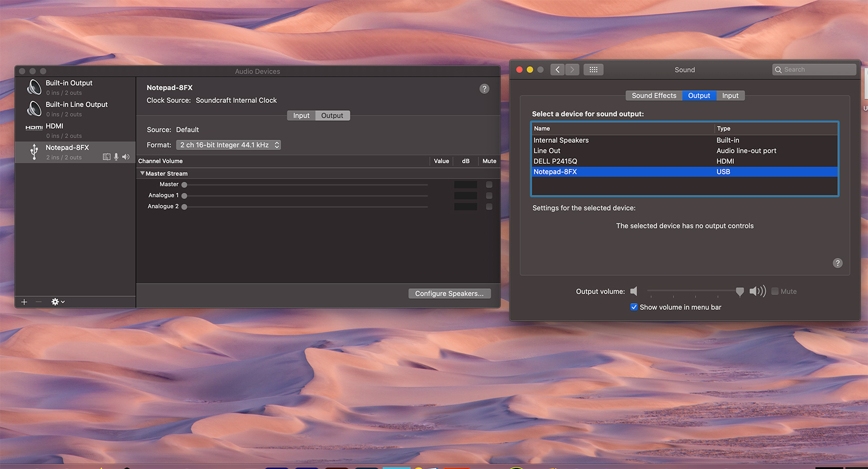Collapse the Master Stream disclosure triangle

point(142,173)
